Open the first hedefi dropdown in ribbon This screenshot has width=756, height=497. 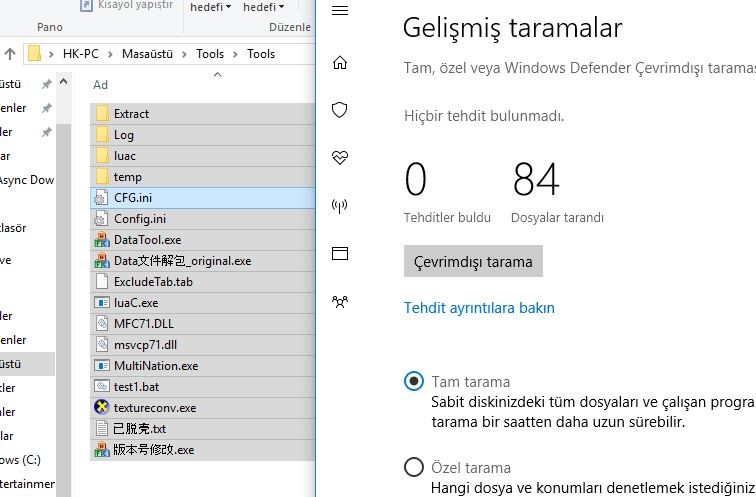point(211,7)
